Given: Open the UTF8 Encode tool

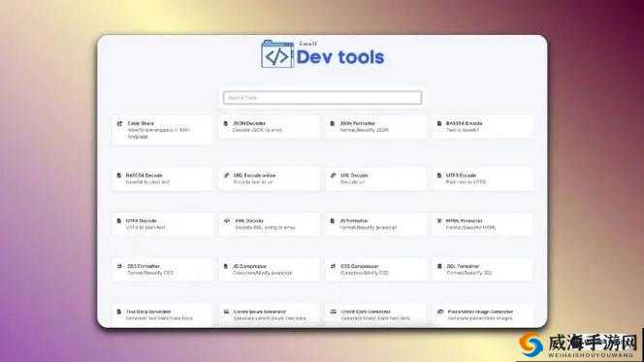Looking at the screenshot, I should pos(483,179).
